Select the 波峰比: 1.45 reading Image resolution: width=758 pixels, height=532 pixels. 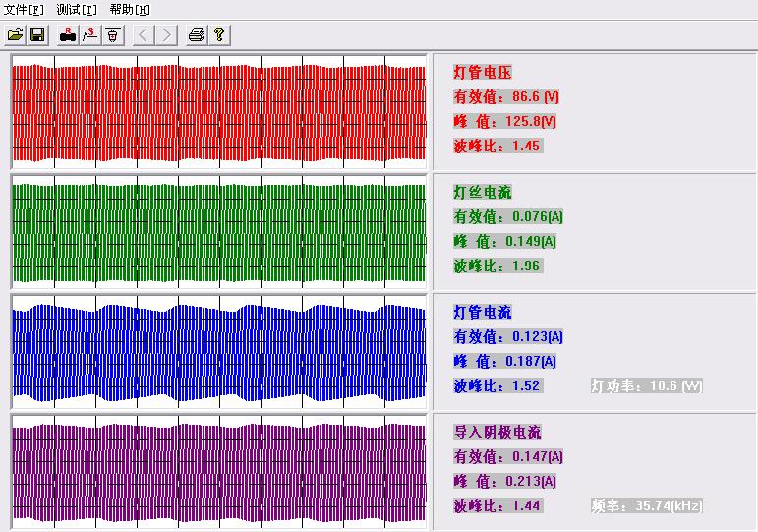pos(497,146)
